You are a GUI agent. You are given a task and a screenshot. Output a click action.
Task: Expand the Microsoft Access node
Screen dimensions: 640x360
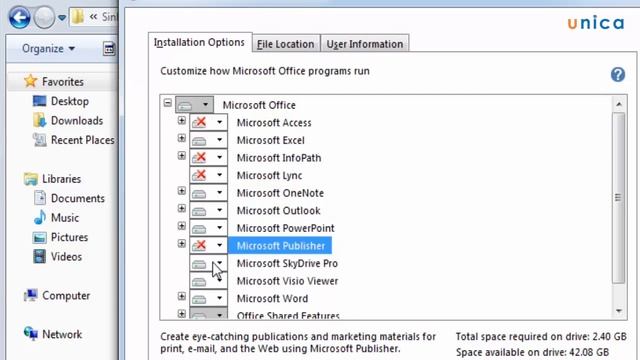tap(182, 120)
